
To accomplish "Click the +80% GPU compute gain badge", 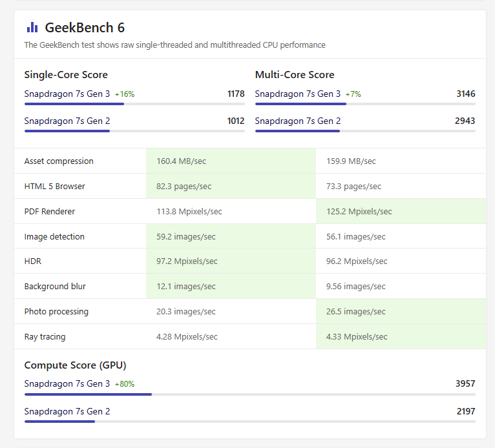I will [125, 384].
